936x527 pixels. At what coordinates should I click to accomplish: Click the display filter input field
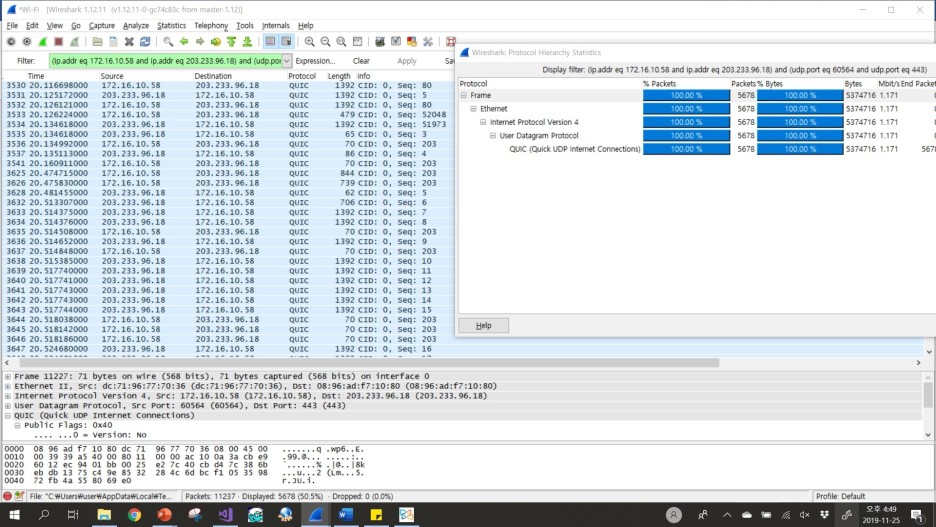[x=165, y=61]
